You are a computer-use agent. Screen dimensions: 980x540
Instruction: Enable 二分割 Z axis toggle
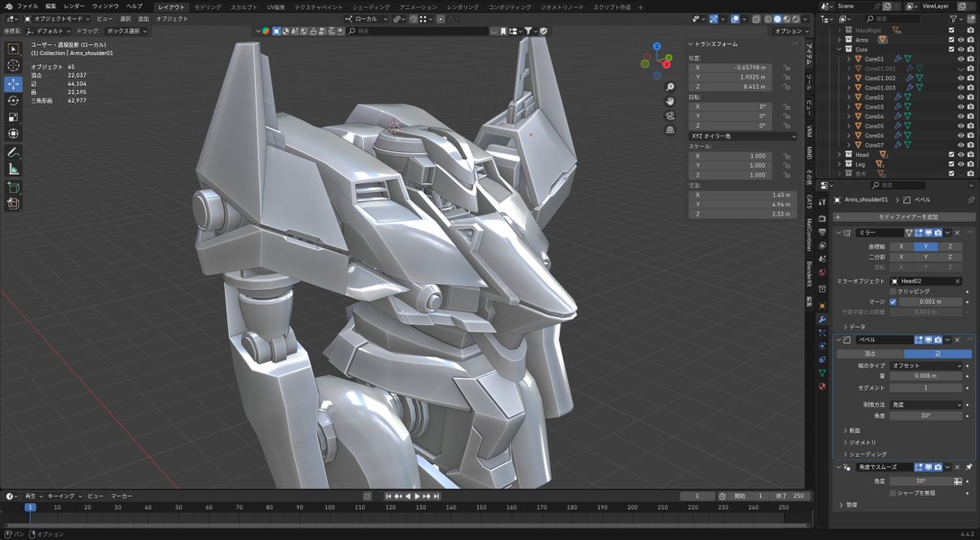point(950,257)
